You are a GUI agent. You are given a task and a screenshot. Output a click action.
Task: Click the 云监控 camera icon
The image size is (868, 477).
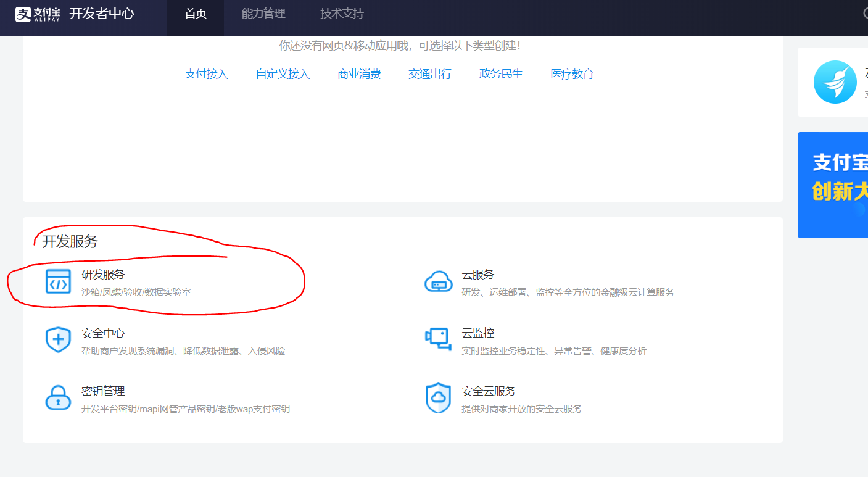click(x=439, y=339)
